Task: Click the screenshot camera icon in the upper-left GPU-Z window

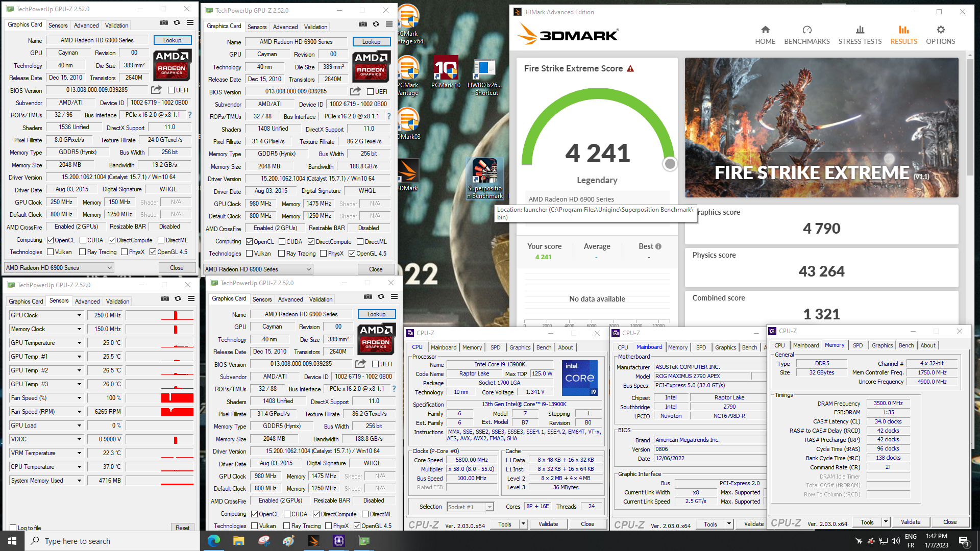Action: point(163,22)
